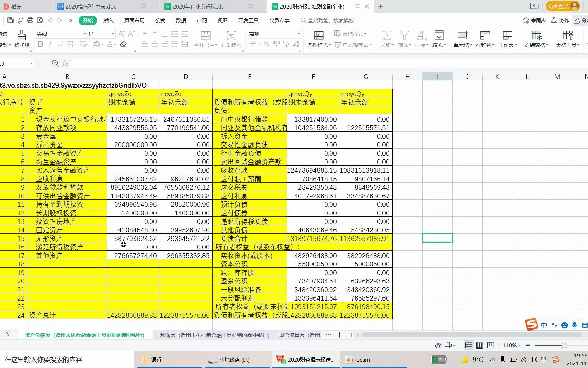Switch to 利润表 sheet tab
Image resolution: width=588 pixels, height=368 pixels.
point(215,335)
